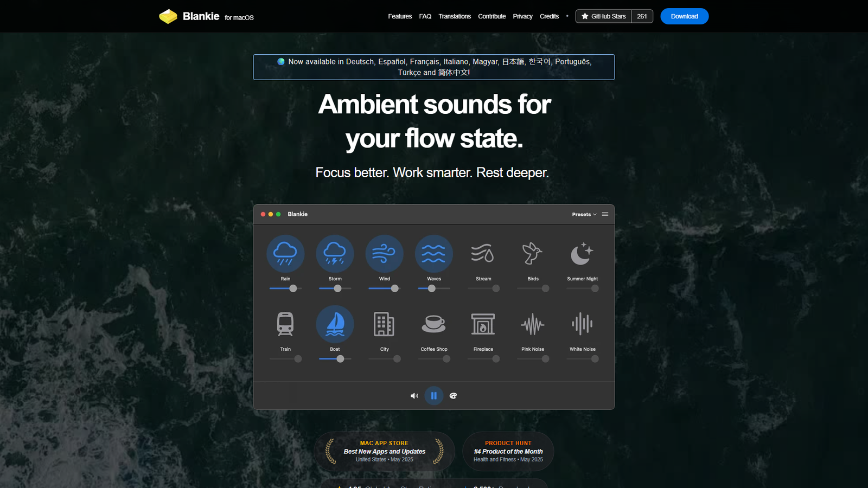Click the Stream sound icon
868x488 pixels.
483,254
